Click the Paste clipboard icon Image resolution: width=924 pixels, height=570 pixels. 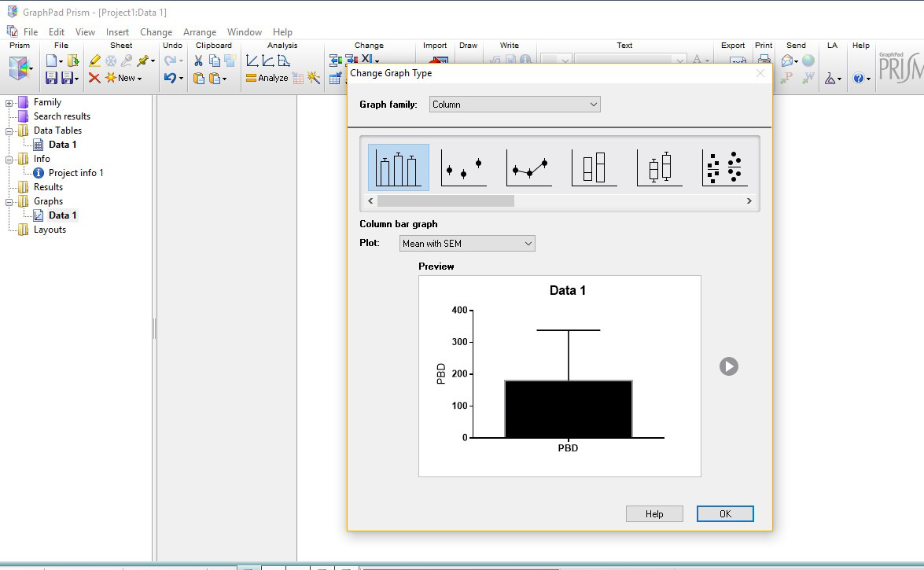pos(199,78)
